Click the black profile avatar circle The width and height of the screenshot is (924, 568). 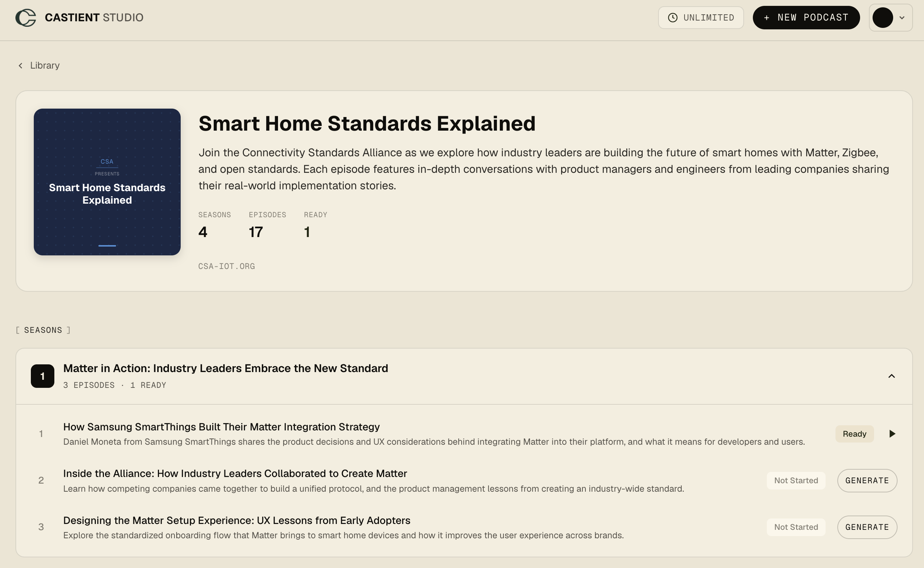882,18
